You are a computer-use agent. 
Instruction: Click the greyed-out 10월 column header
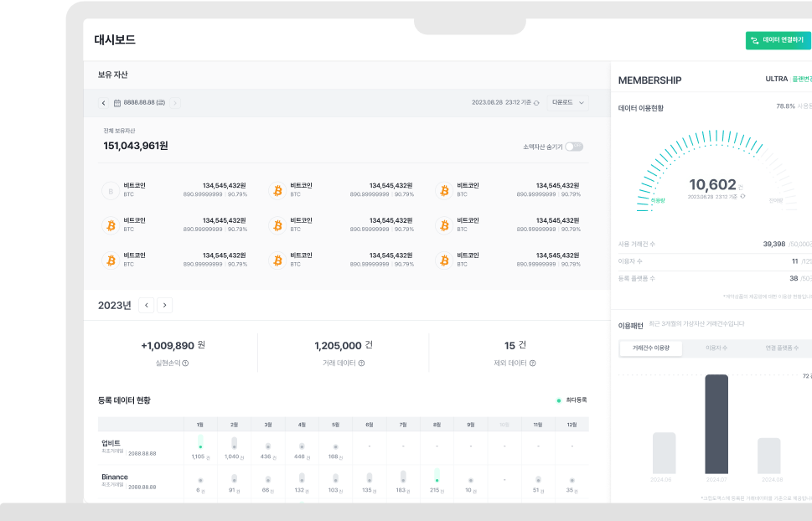point(504,425)
